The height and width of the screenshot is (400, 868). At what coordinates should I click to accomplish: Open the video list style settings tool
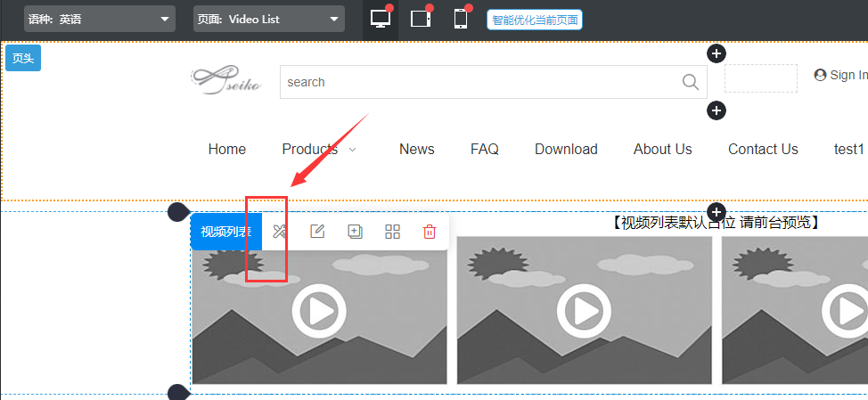279,232
